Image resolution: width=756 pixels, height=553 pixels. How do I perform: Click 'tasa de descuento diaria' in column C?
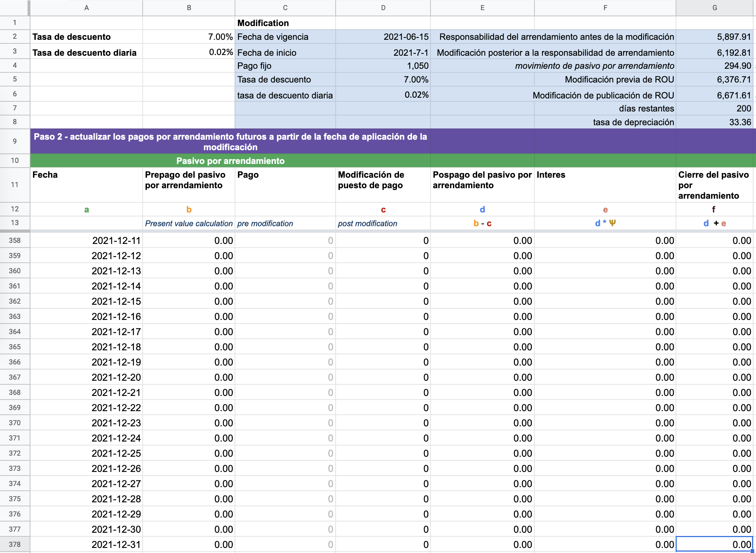[285, 95]
